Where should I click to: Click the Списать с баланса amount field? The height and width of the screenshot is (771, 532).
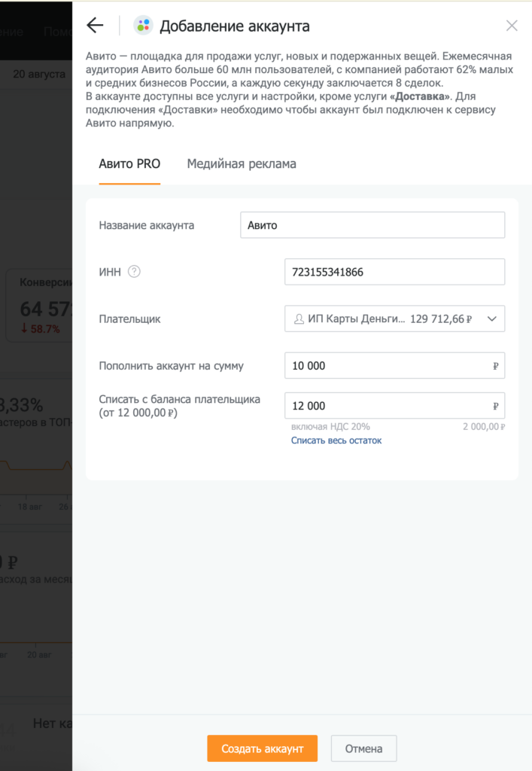tap(394, 406)
